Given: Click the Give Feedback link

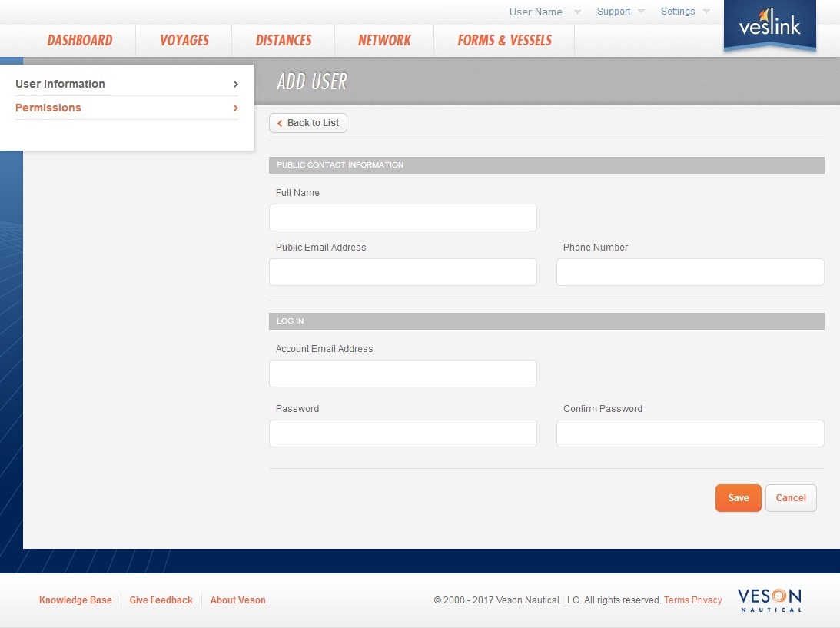Looking at the screenshot, I should click(161, 600).
